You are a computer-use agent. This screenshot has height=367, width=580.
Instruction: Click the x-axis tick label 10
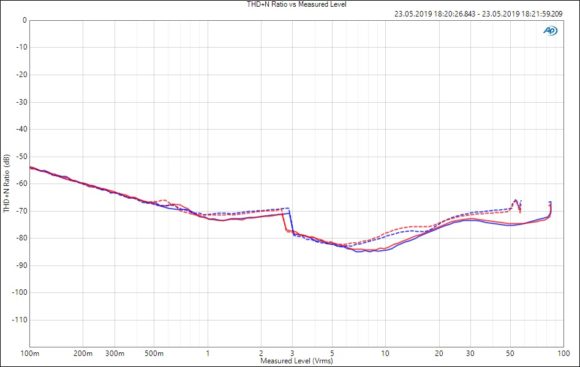[x=385, y=354]
